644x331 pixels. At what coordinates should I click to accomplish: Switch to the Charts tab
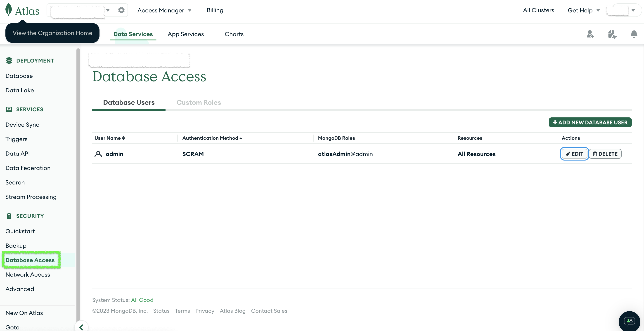pos(234,34)
